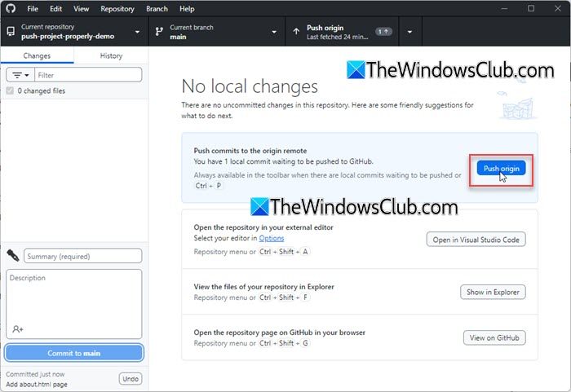Click 'Open the repository in your external editor'
The width and height of the screenshot is (571, 392).
263,227
